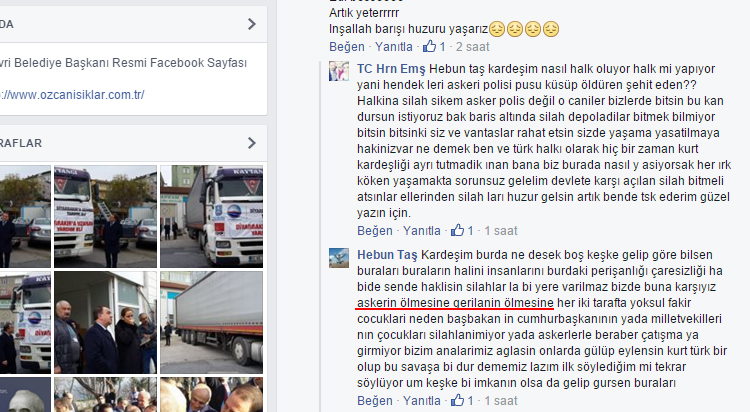Open the ozcanisiklar.com.tr website link

coord(72,95)
